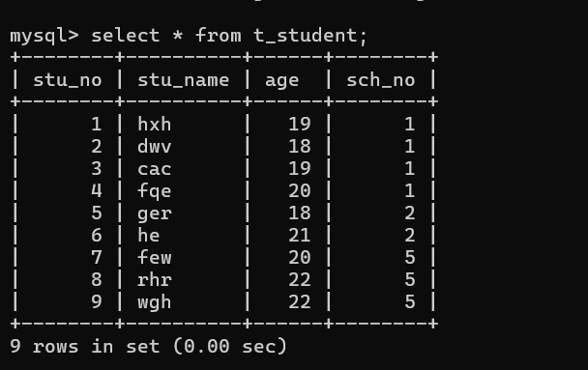Screen dimensions: 588x370
Task: Click the (0.00 sec) timing text
Action: coord(230,346)
